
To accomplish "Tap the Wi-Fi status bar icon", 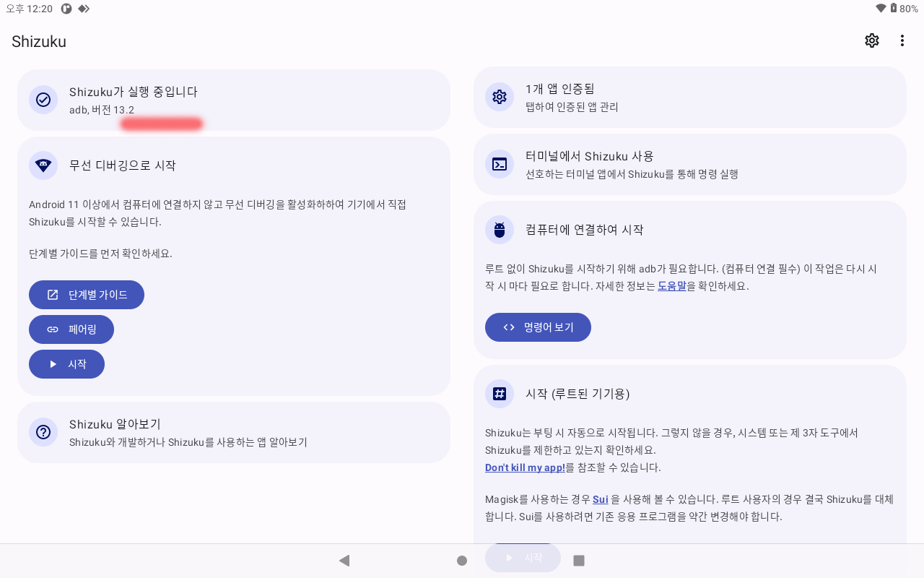I will tap(881, 9).
